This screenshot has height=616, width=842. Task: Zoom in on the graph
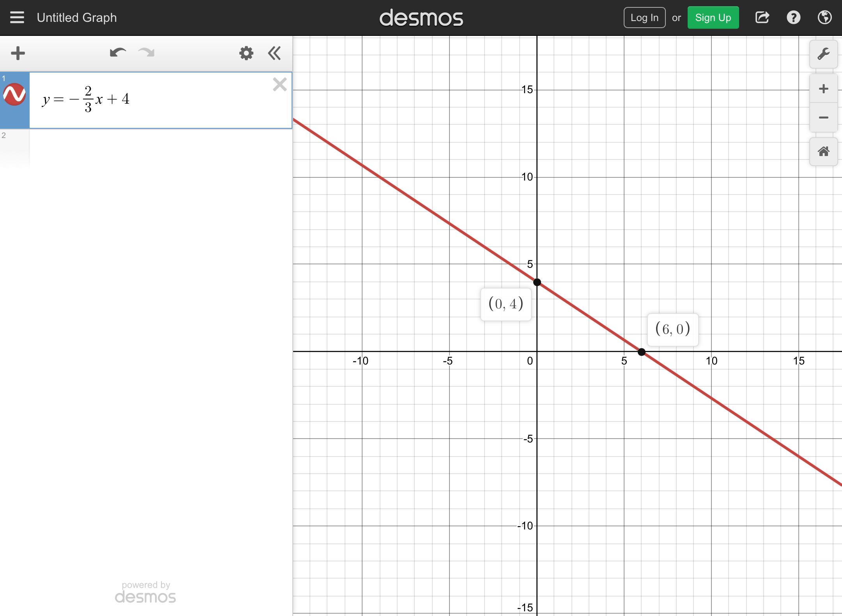[823, 89]
